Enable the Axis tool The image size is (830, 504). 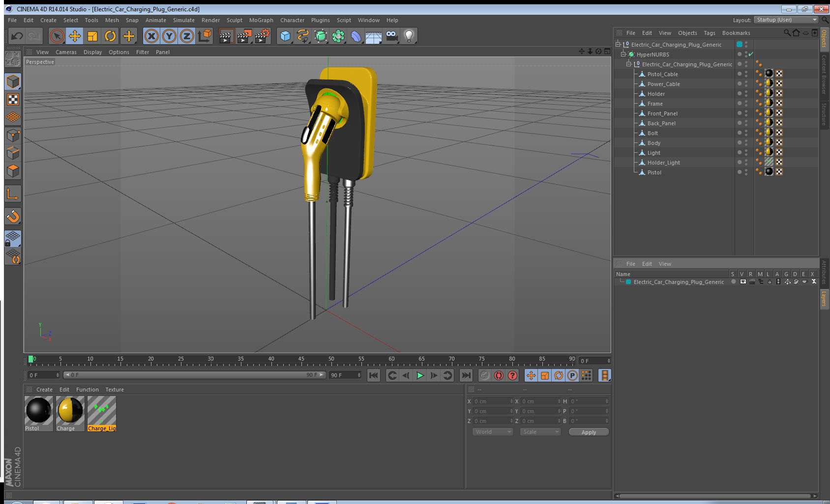click(13, 194)
